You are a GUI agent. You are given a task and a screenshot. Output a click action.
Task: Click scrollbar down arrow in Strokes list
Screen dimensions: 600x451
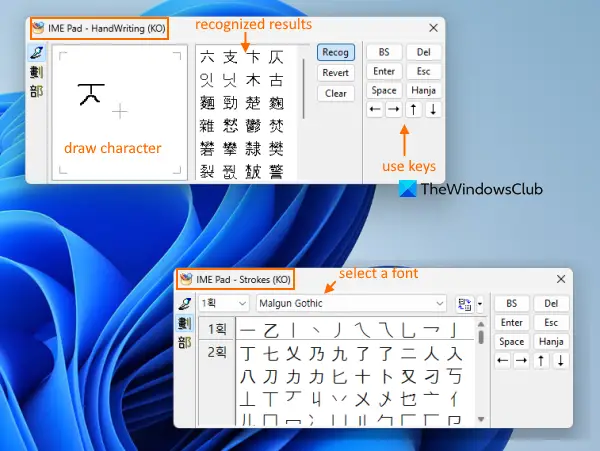point(481,419)
